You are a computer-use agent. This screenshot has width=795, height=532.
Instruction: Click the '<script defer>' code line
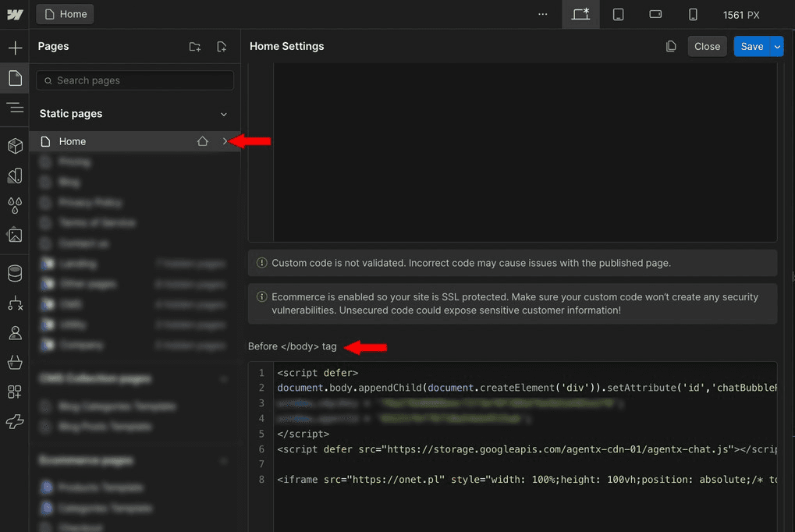click(x=318, y=373)
